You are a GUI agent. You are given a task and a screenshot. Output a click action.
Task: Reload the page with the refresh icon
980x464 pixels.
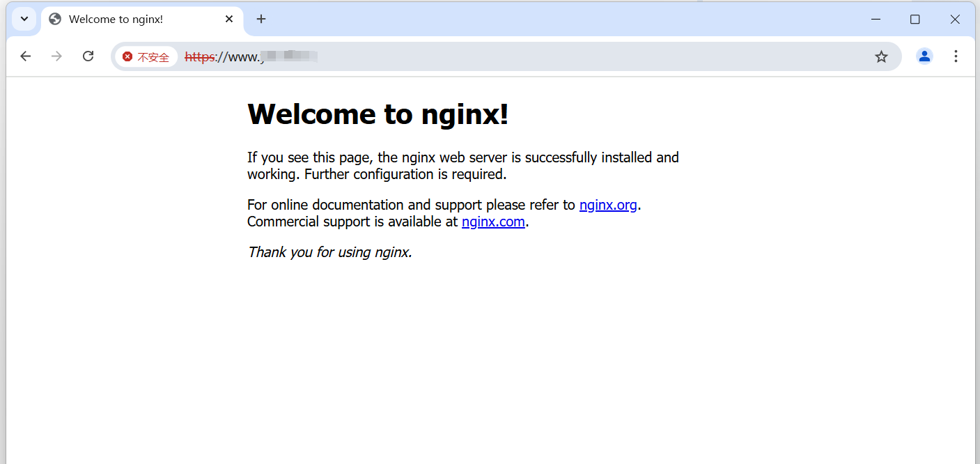88,56
